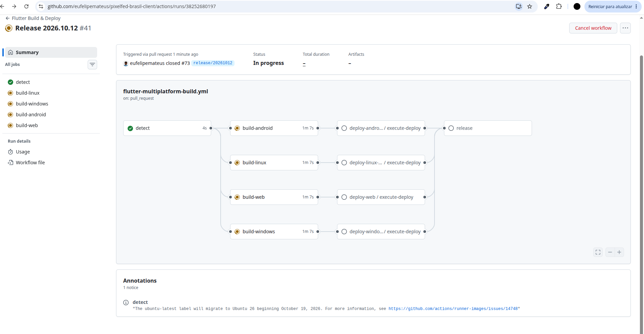Go forward in browser history
This screenshot has width=644, height=334.
coord(14,6)
